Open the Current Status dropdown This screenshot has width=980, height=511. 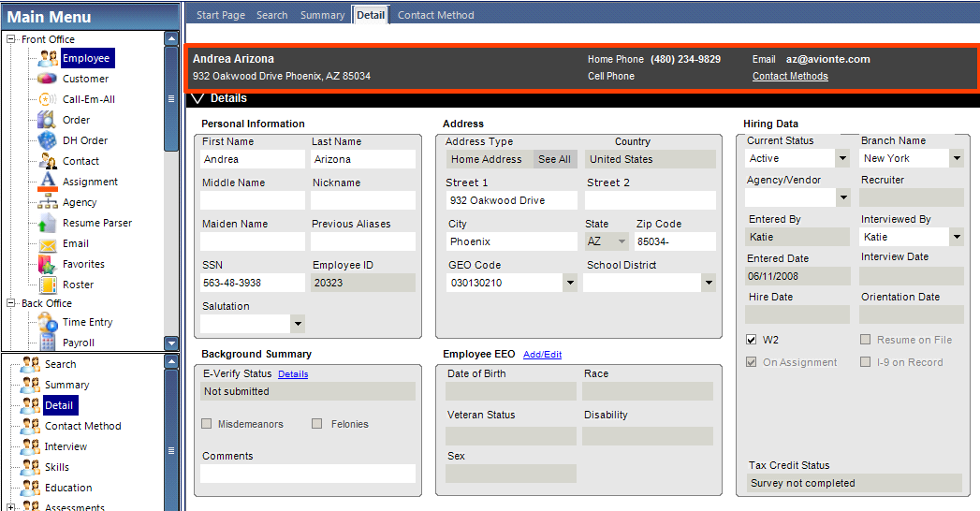842,159
